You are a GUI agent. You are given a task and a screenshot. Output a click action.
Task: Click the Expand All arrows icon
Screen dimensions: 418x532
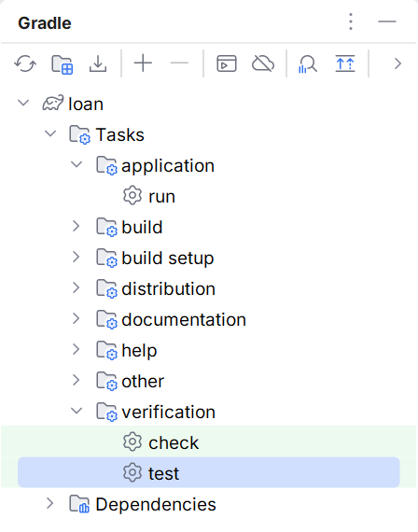coord(345,63)
